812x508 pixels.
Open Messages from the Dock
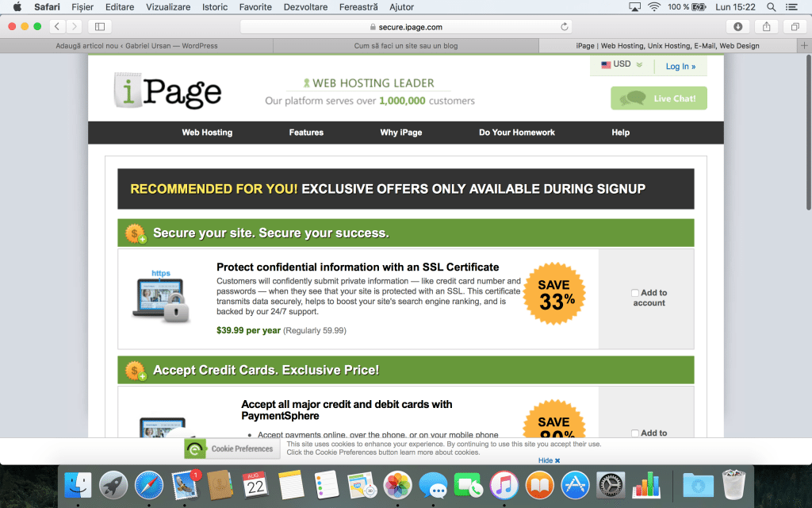pos(433,486)
